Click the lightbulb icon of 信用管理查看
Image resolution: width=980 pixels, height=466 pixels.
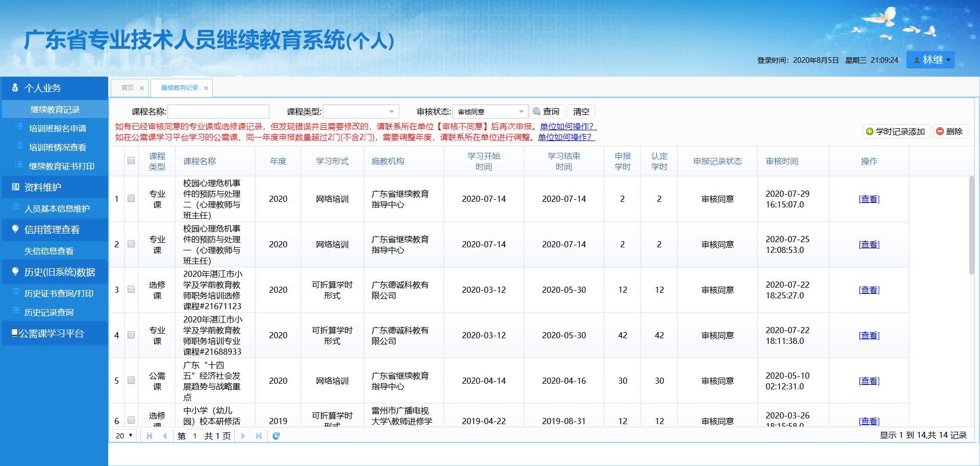coord(15,229)
